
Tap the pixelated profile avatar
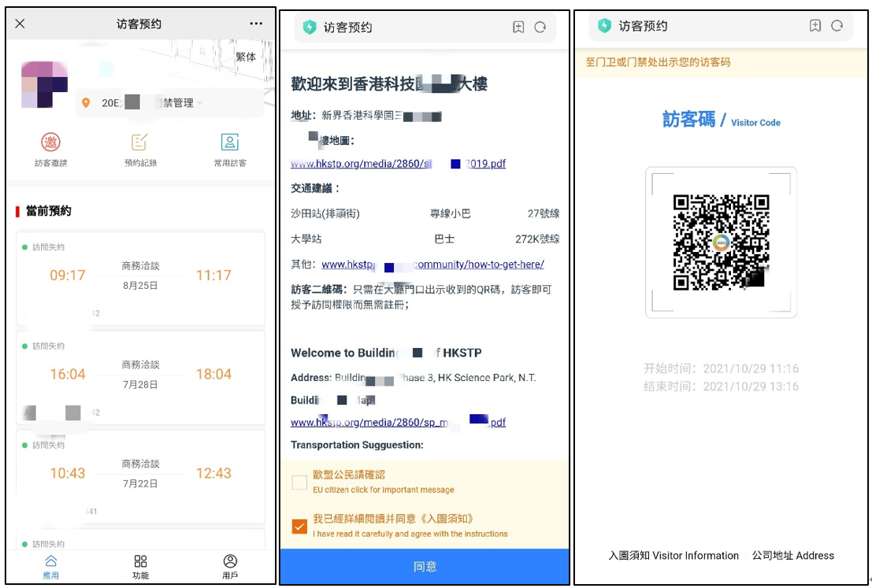44,84
